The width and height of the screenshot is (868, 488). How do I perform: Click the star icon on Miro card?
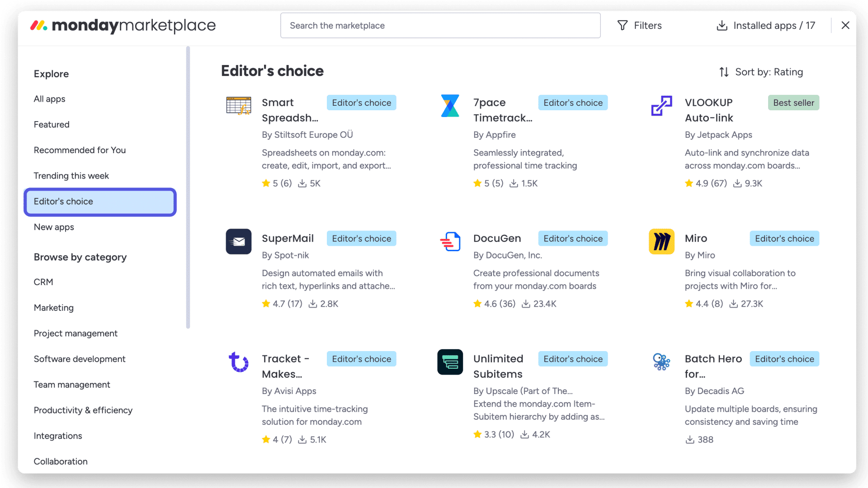(689, 304)
